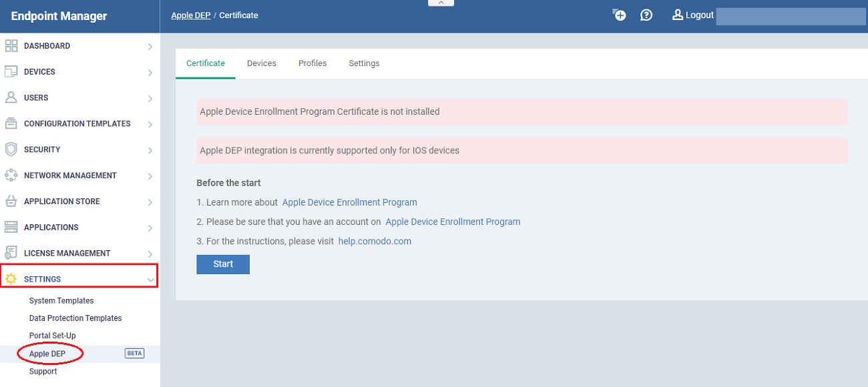Open System Templates under Settings
The image size is (868, 387).
(x=61, y=301)
